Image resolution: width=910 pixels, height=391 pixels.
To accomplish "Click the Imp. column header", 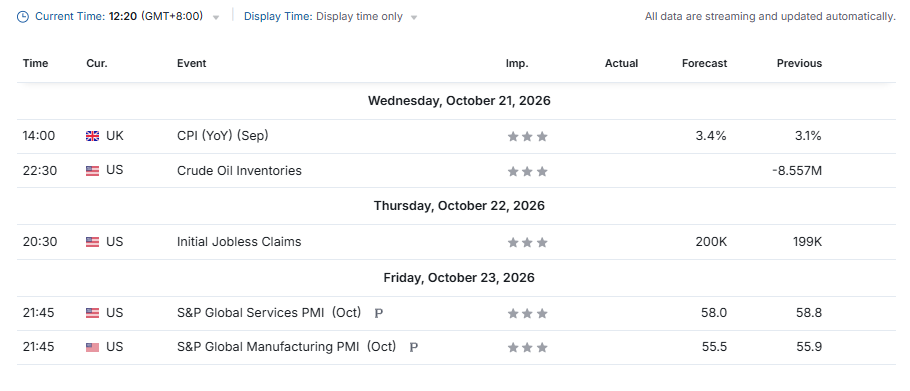I will pos(517,63).
